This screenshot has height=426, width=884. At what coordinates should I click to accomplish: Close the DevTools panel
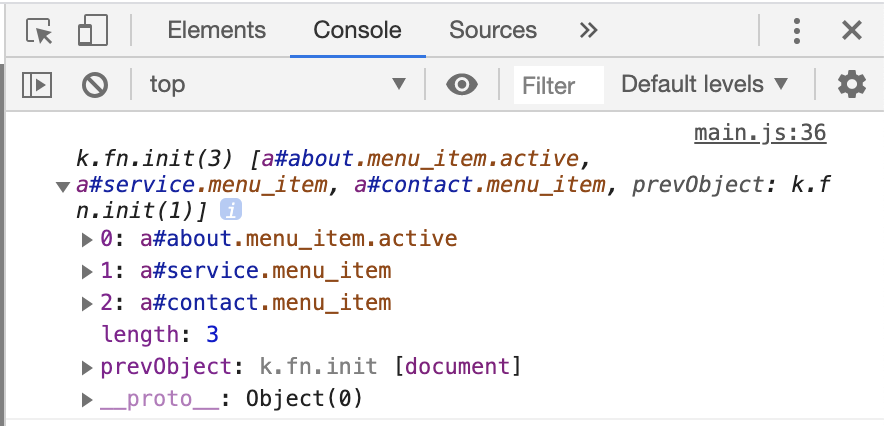pos(851,31)
